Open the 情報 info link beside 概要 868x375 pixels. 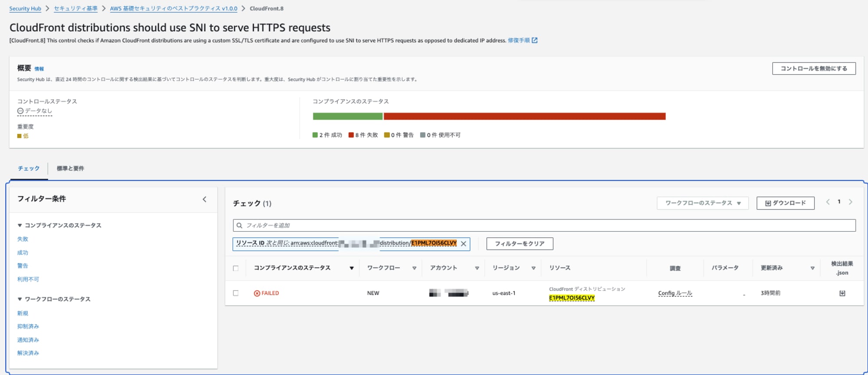pos(39,69)
